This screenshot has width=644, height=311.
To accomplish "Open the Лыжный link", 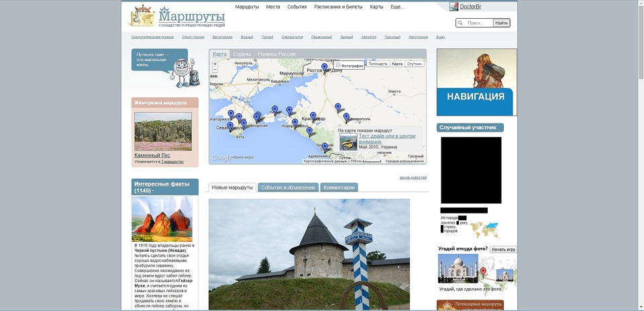I will point(347,37).
